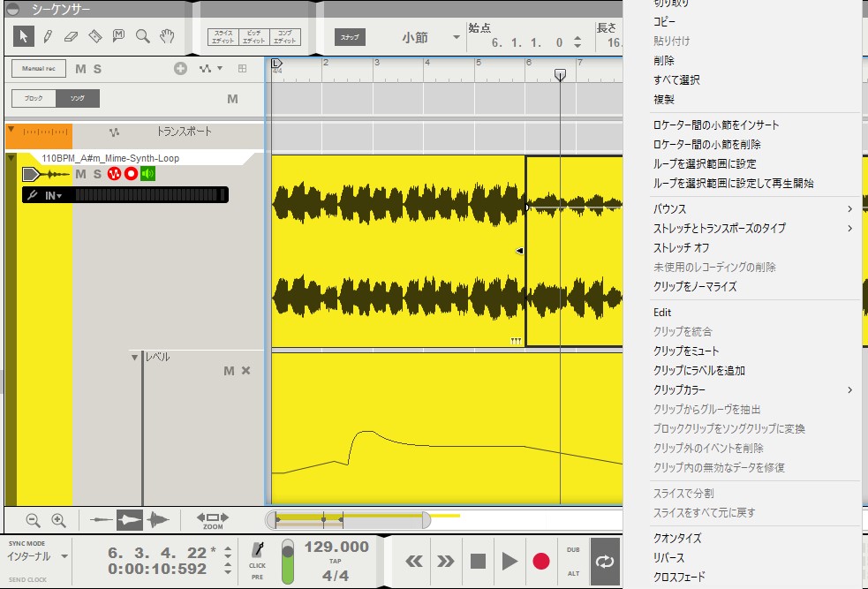Screen dimensions: 868x589
Task: Collapse the transport track triangle
Action: click(x=11, y=130)
